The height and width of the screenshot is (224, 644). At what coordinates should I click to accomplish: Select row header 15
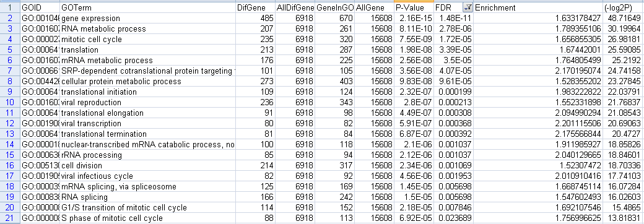click(10, 155)
